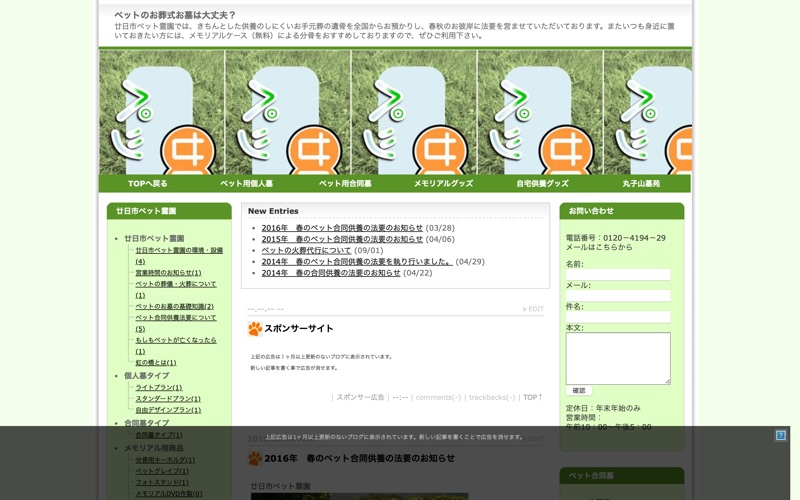Screen dimensions: 800x500
Task: Open 自宅供養グッズ navigation item
Action: 542,183
